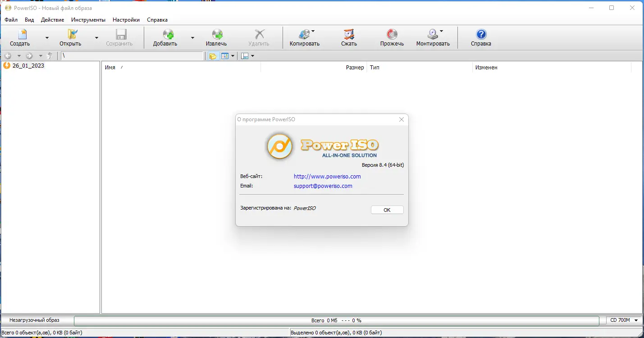Open the Инструменты menu
This screenshot has width=644, height=338.
88,20
